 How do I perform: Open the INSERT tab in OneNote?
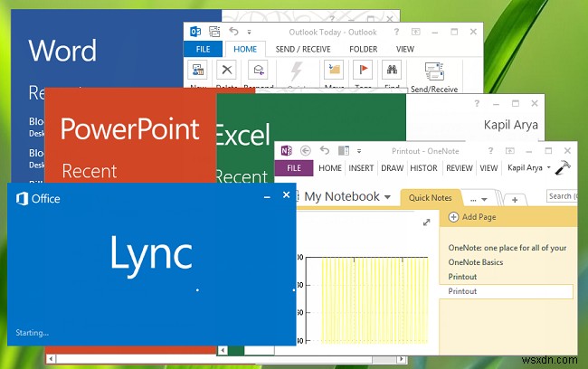pos(361,168)
